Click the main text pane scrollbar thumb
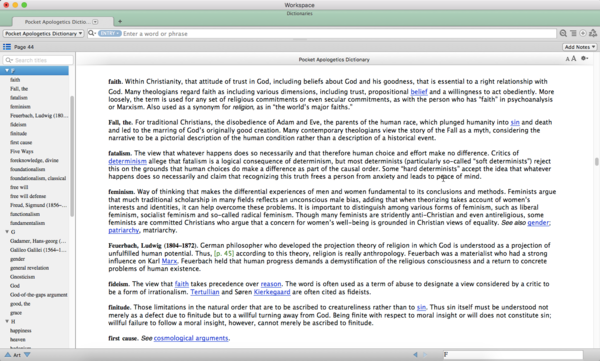 pyautogui.click(x=596, y=162)
